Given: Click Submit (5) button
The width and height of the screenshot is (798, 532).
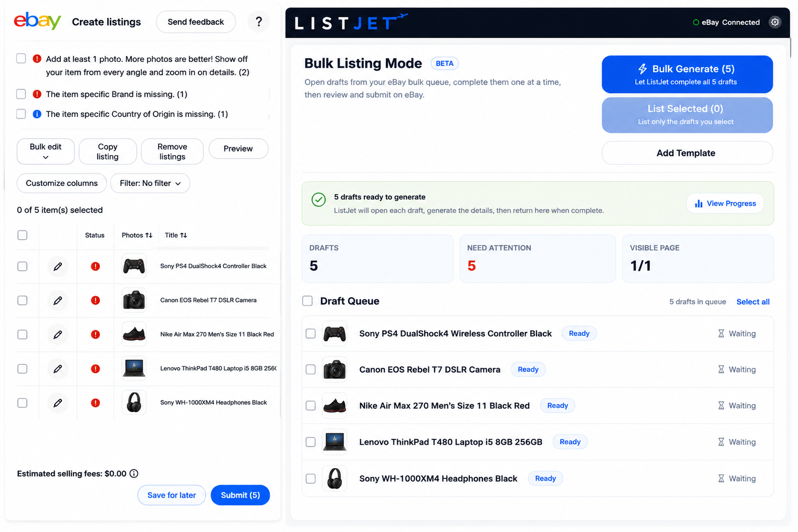Looking at the screenshot, I should point(240,495).
